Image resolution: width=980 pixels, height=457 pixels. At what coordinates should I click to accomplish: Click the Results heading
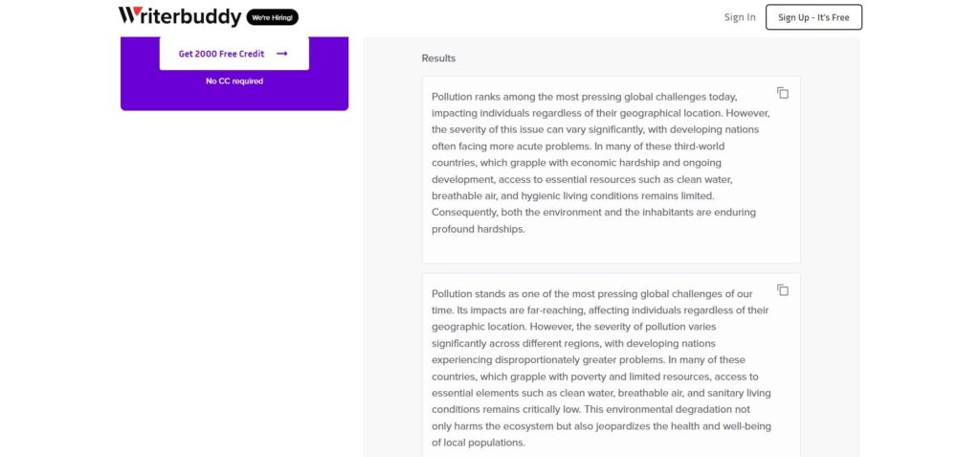click(x=438, y=58)
